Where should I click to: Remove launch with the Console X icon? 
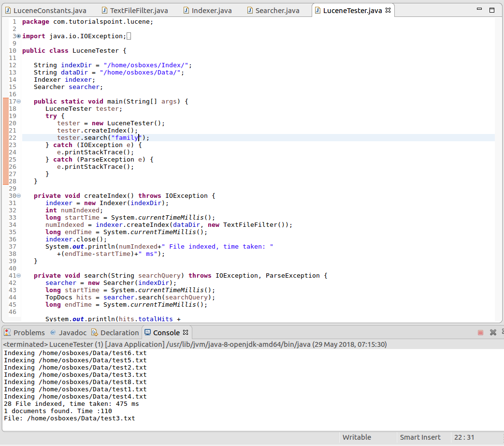pyautogui.click(x=493, y=332)
